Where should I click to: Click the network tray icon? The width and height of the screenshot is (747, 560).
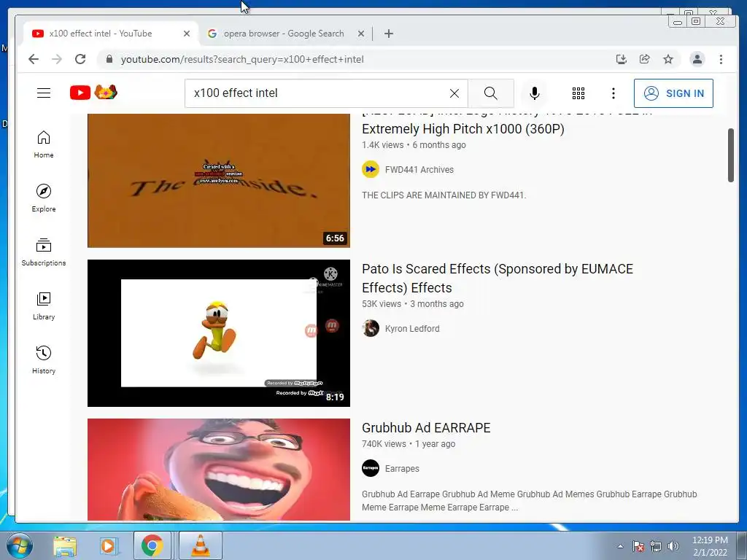click(656, 547)
